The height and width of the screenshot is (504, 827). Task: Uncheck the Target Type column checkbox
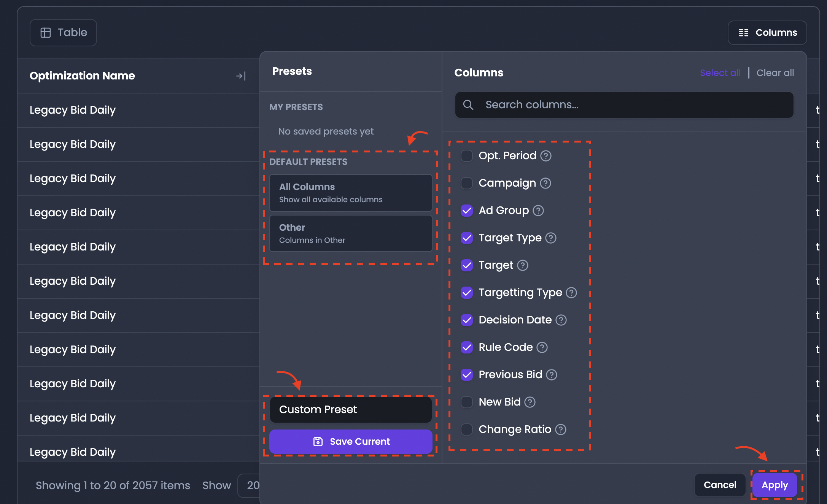(x=467, y=238)
